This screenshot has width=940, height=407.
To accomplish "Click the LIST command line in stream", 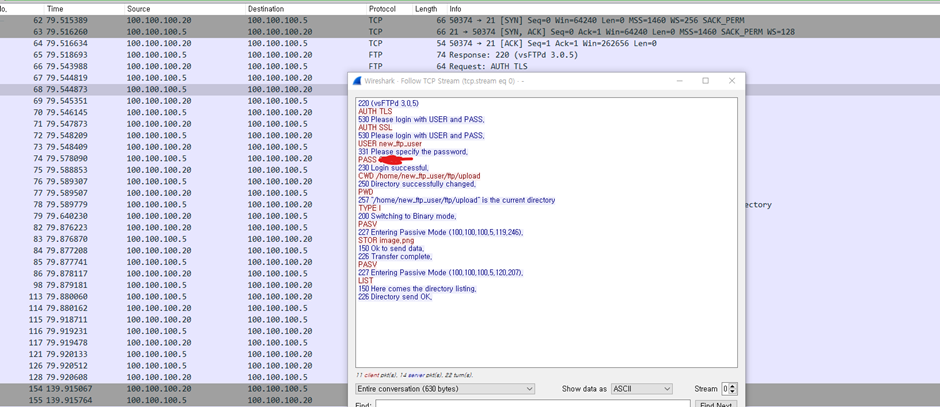I will click(x=366, y=281).
